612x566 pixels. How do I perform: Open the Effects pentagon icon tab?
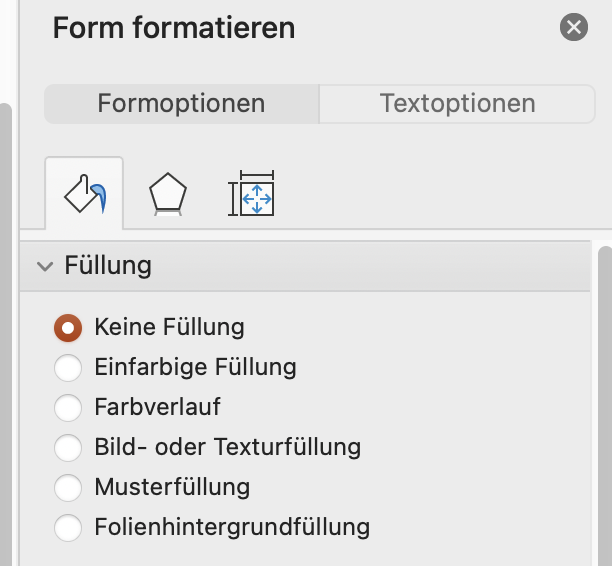point(167,194)
